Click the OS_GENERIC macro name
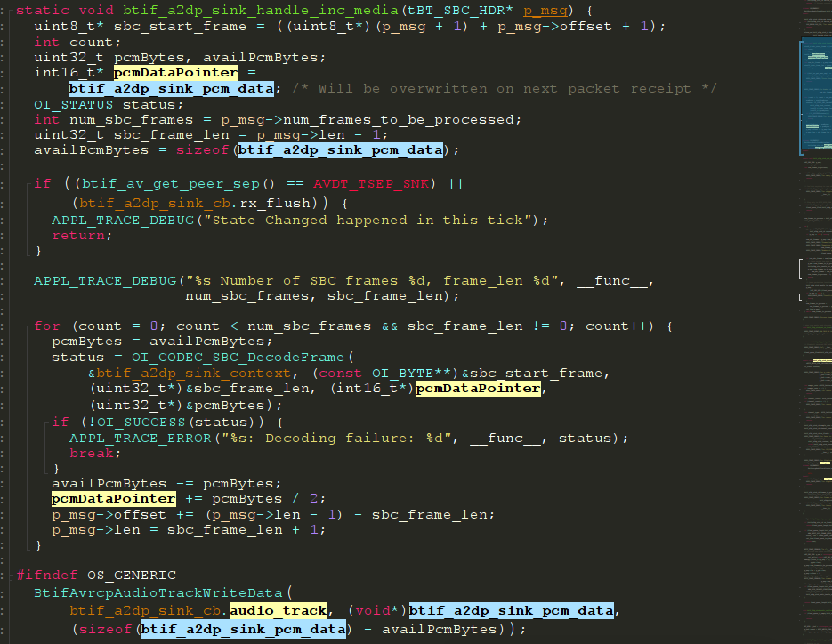This screenshot has height=644, width=832. point(131,575)
